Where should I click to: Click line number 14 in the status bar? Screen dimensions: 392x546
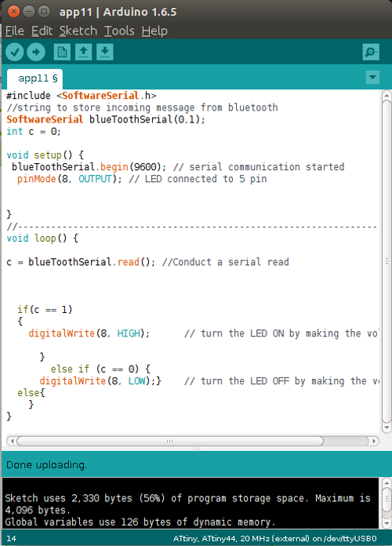(x=11, y=538)
